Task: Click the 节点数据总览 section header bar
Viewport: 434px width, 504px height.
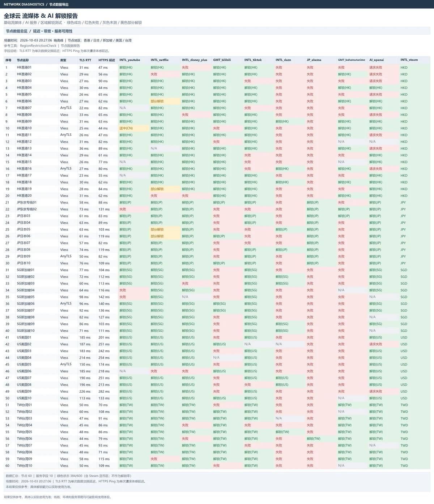Action: (x=217, y=31)
